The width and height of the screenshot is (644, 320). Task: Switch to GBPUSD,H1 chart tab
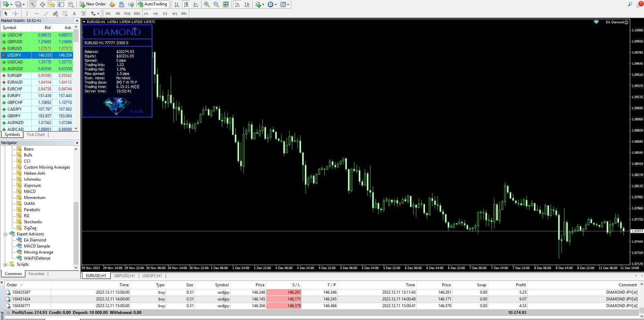[x=124, y=276]
